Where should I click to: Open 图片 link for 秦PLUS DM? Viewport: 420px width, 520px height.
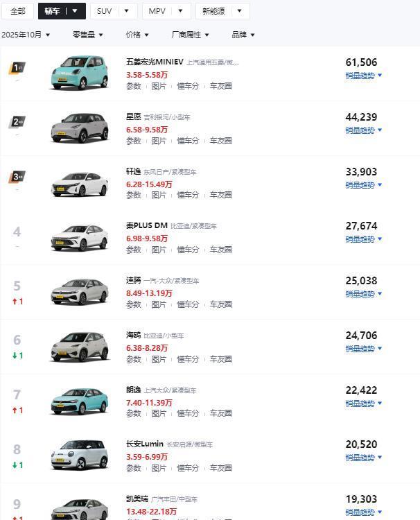[159, 250]
